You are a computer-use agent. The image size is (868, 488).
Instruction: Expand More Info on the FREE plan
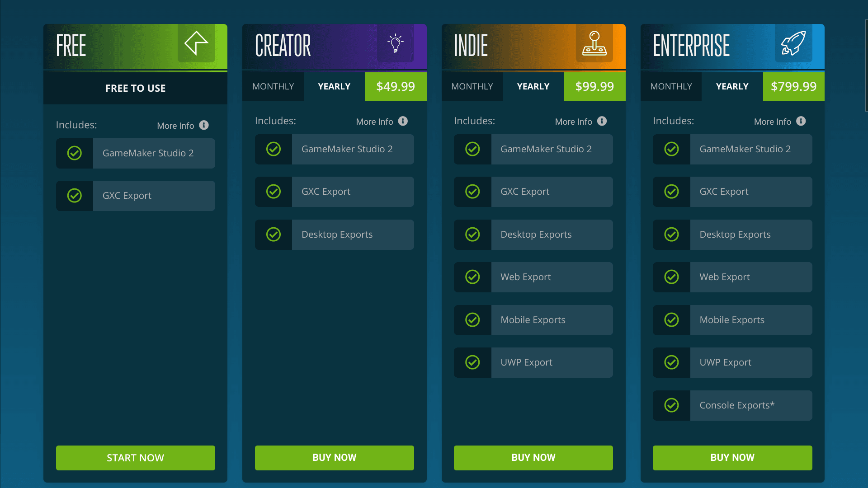click(183, 126)
